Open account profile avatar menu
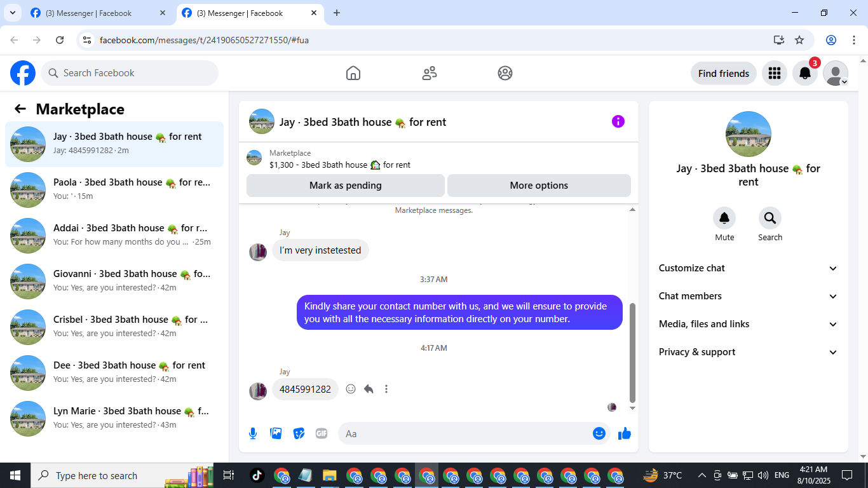 tap(836, 73)
